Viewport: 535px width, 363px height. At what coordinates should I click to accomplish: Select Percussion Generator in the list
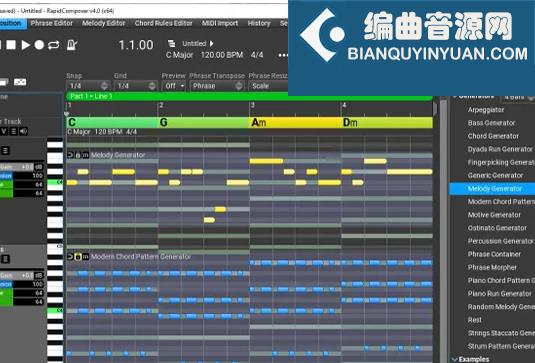501,241
